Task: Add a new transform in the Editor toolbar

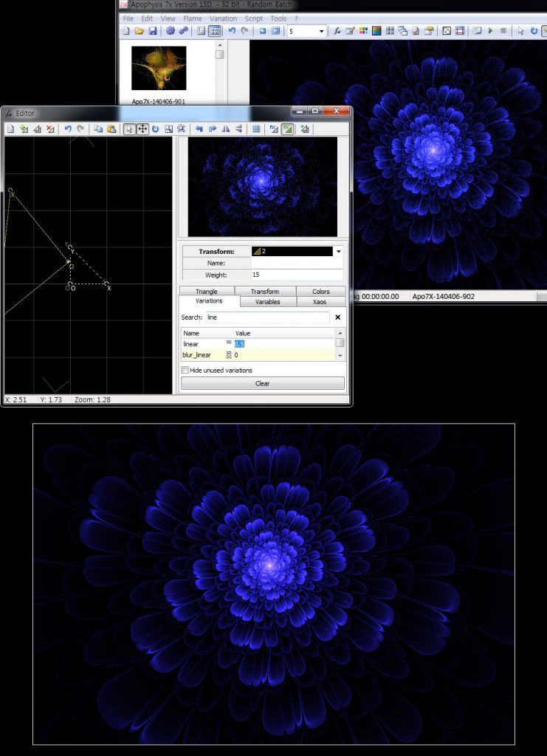Action: (24, 128)
